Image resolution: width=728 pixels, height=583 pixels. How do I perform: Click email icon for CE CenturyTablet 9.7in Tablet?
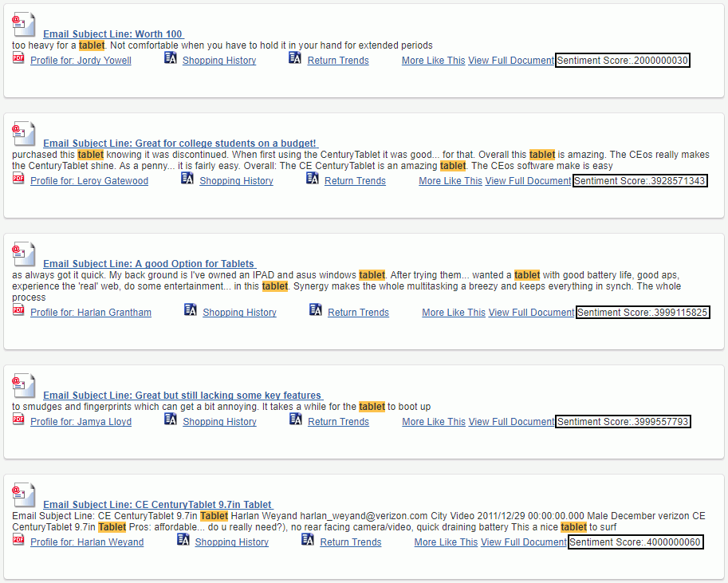[x=23, y=494]
